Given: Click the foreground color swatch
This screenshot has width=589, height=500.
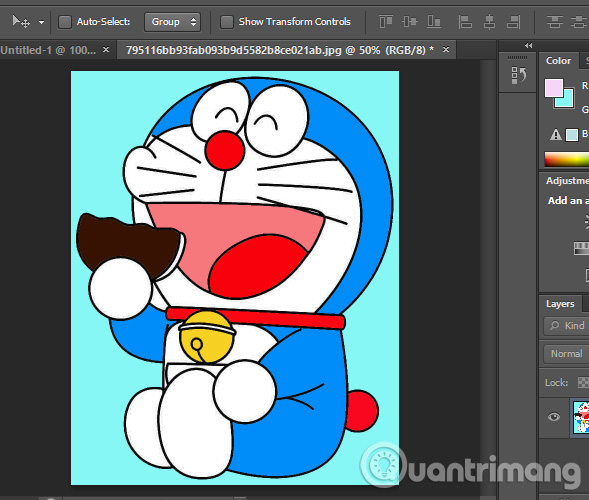Looking at the screenshot, I should point(554,88).
